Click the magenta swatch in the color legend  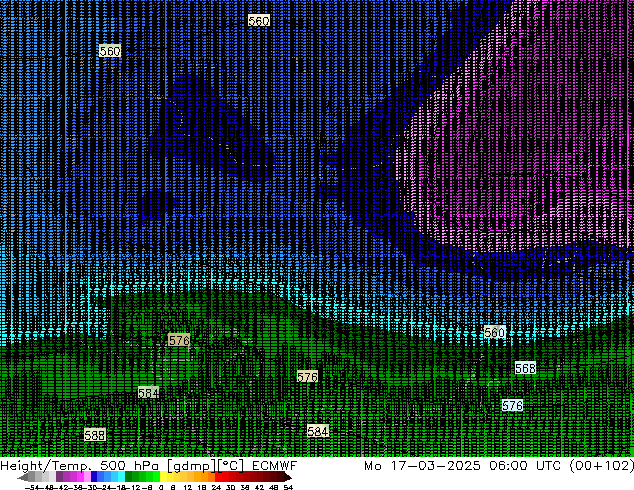pos(80,476)
